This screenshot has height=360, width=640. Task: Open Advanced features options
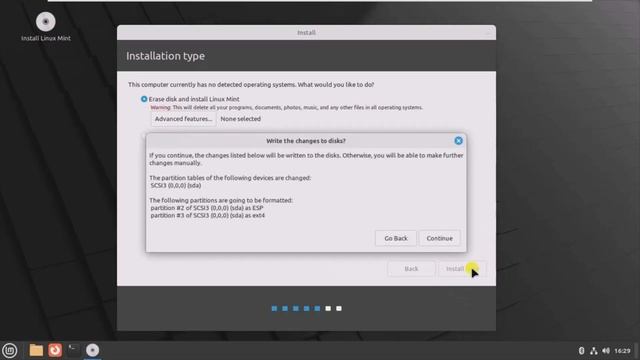pyautogui.click(x=184, y=119)
